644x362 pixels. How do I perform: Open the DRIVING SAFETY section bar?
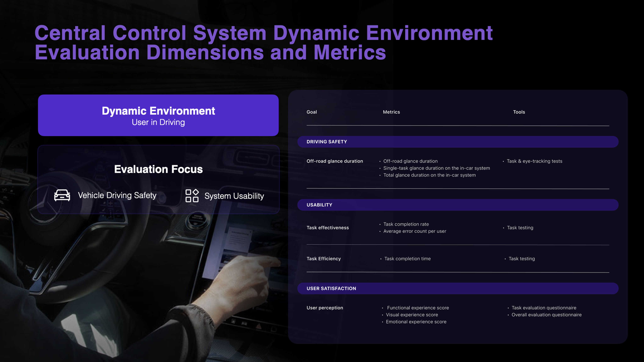[327, 142]
